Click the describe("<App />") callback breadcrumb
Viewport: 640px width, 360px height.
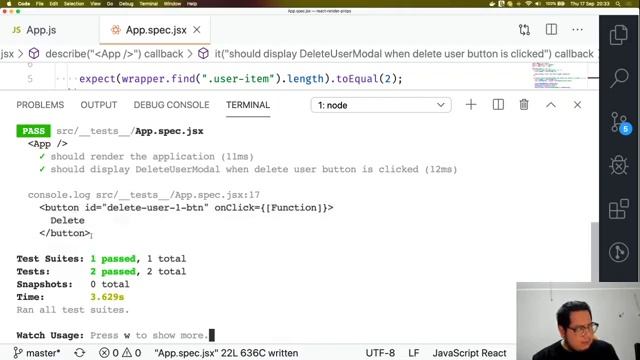coord(114,54)
